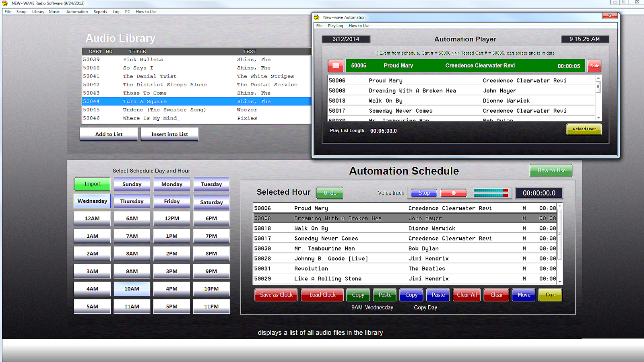Select Thursday schedule day
644x362 pixels.
click(132, 202)
